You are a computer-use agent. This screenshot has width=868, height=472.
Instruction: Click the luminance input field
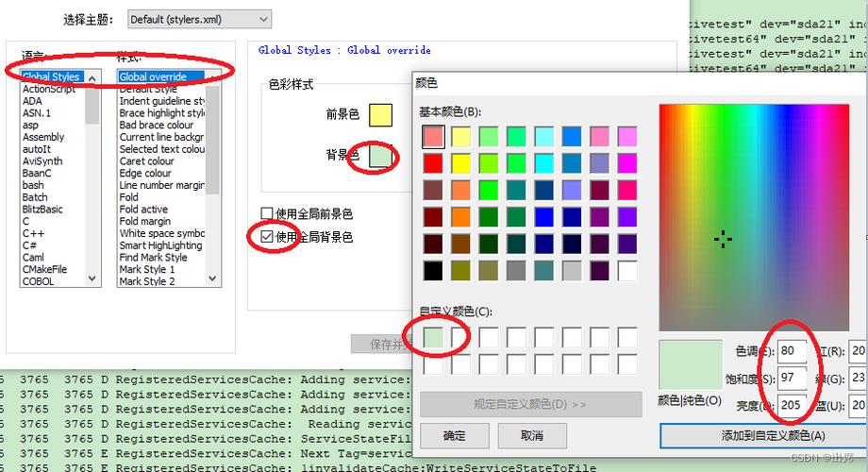pos(793,405)
